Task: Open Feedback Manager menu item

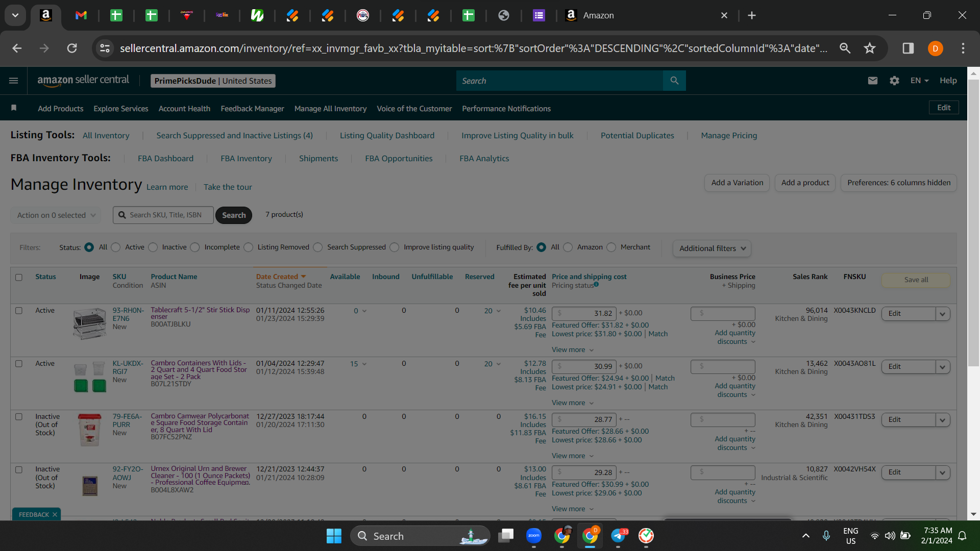Action: pyautogui.click(x=252, y=109)
